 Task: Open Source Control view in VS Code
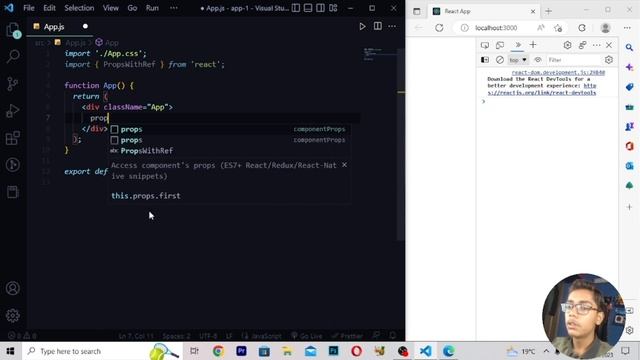pos(13,83)
